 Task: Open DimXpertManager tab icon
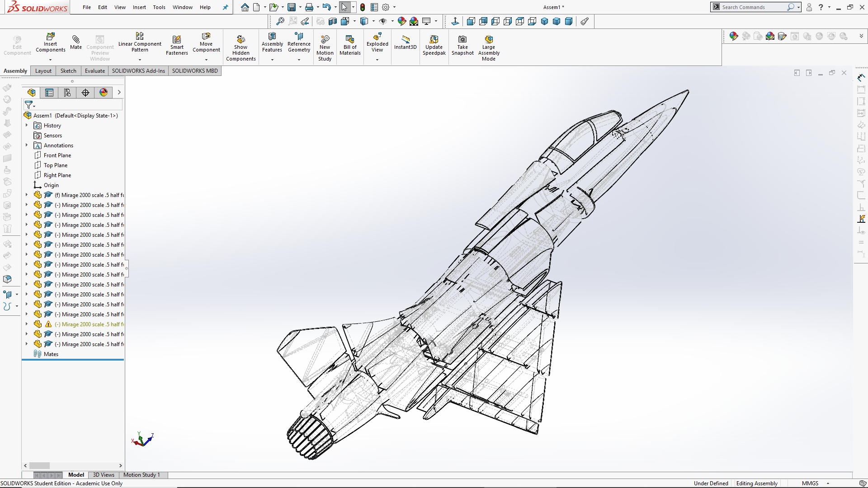coord(85,93)
